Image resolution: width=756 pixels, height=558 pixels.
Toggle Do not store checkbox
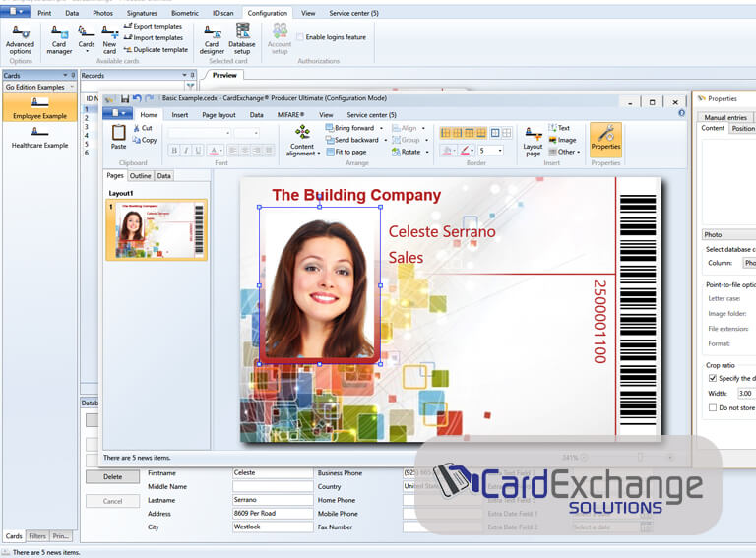[712, 407]
